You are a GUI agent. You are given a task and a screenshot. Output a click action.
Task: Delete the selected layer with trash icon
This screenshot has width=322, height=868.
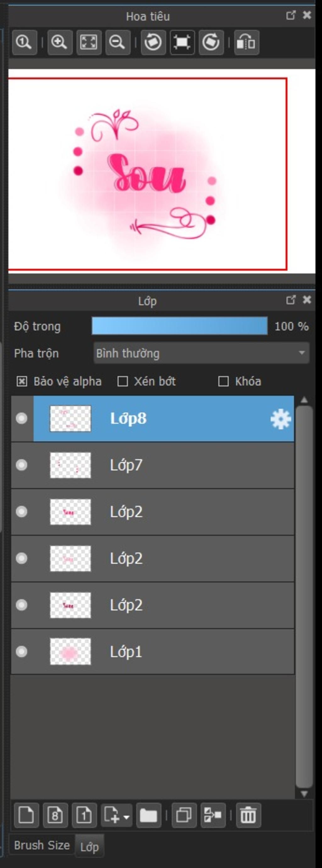[248, 815]
